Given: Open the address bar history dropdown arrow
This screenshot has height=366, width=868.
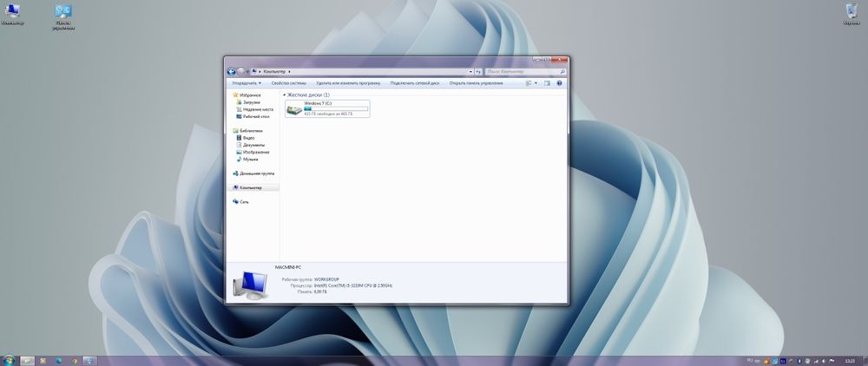Looking at the screenshot, I should pyautogui.click(x=470, y=72).
